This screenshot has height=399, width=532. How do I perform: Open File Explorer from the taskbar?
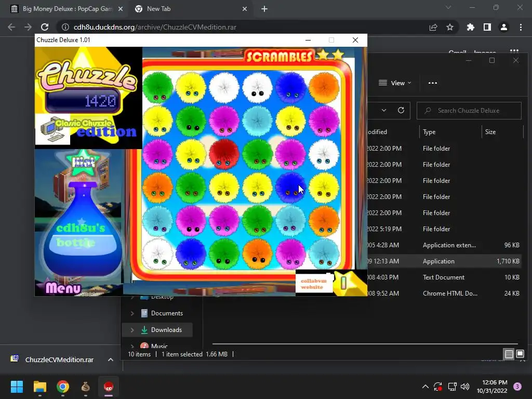click(x=39, y=387)
